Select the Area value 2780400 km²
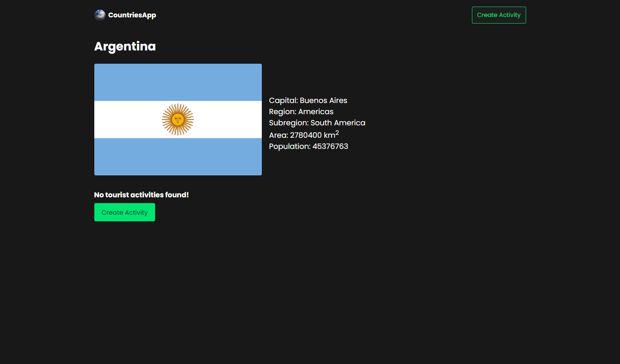The height and width of the screenshot is (364, 620). (304, 135)
